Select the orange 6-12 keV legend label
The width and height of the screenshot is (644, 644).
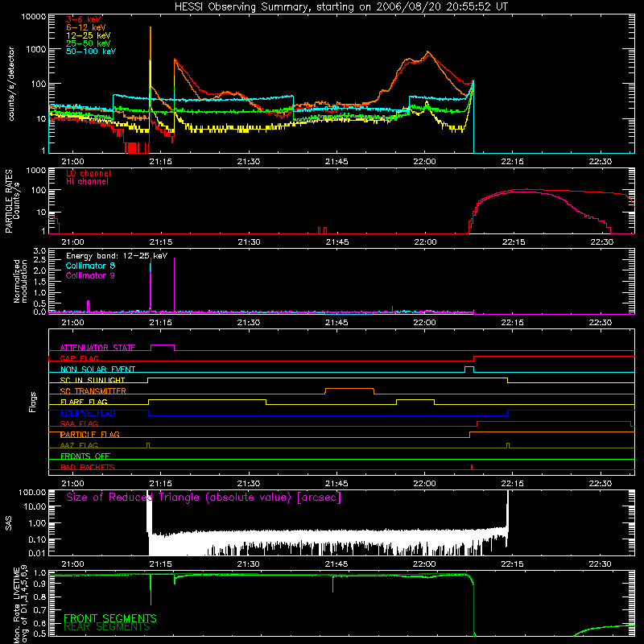tap(86, 27)
